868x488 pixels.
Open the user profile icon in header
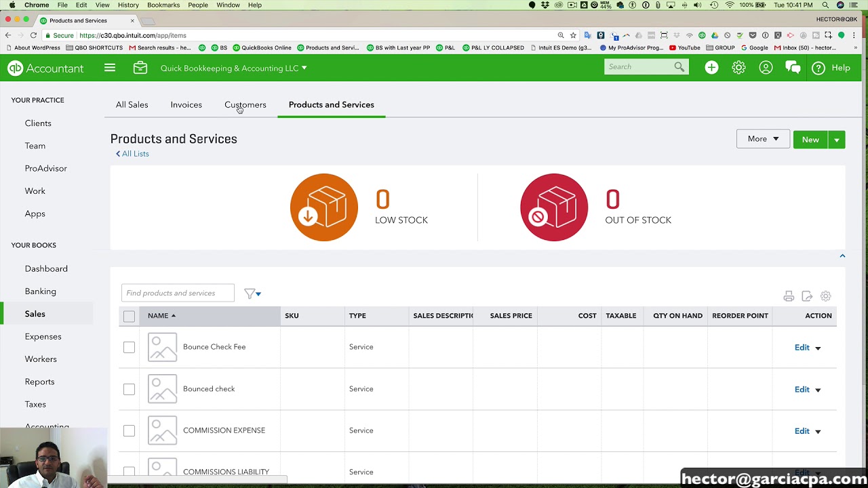766,67
